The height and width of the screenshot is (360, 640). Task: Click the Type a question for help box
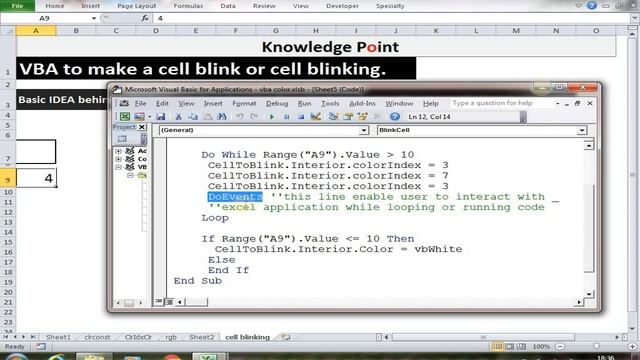[502, 103]
